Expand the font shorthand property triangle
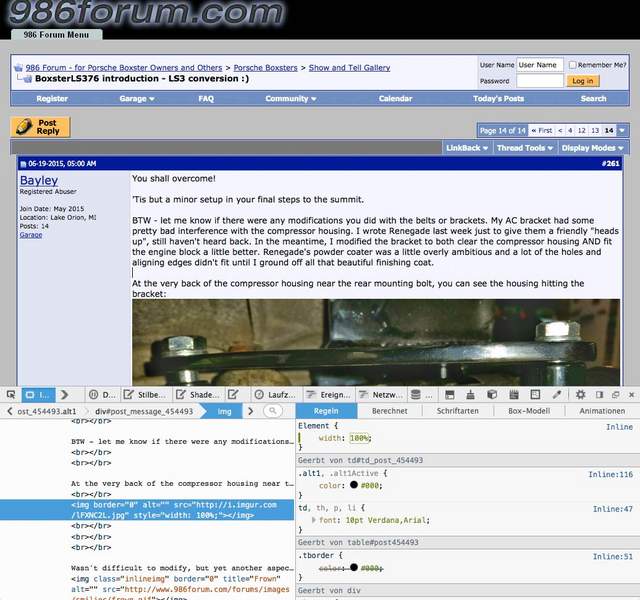This screenshot has height=600, width=640. [x=313, y=520]
